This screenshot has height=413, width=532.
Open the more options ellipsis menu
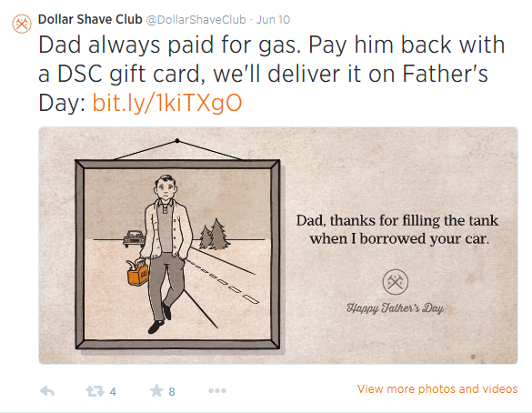click(217, 391)
